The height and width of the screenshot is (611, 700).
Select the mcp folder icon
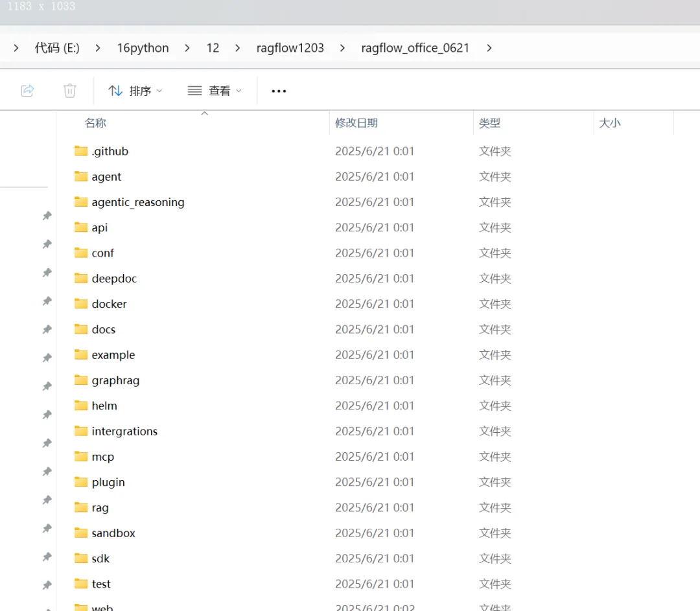coord(81,456)
